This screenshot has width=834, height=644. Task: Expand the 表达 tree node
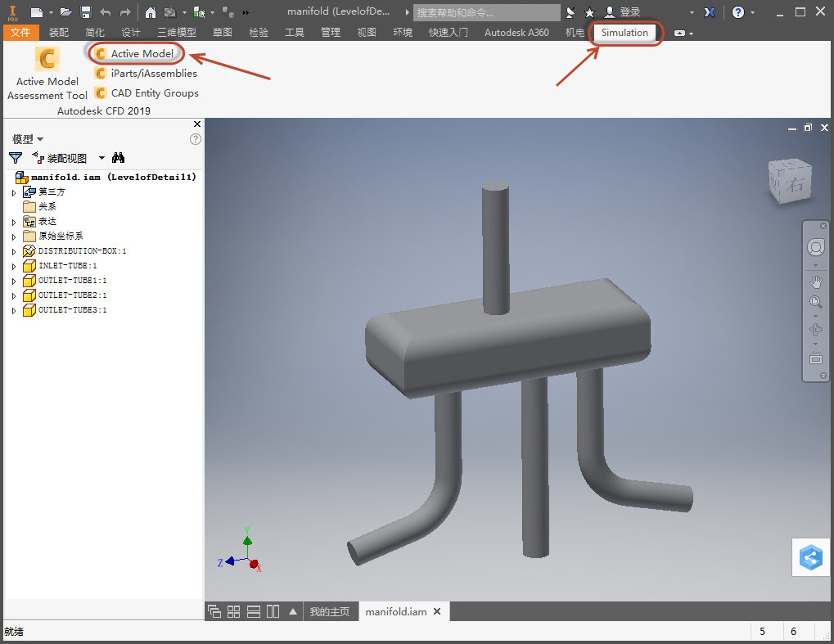coord(14,222)
